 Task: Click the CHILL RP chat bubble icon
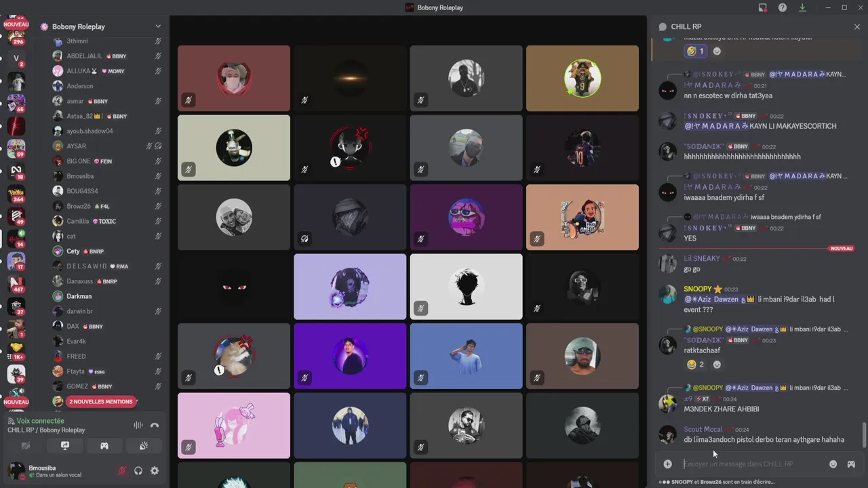pyautogui.click(x=663, y=26)
